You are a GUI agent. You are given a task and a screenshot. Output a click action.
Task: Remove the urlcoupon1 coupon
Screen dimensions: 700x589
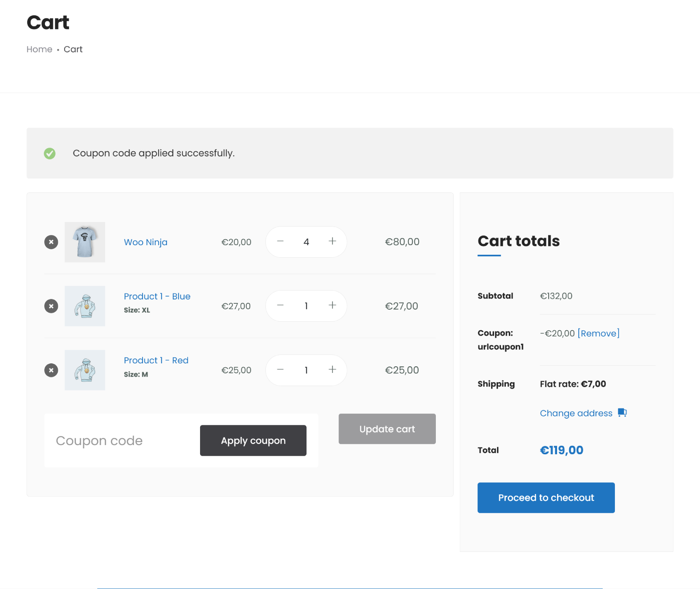[x=598, y=334]
